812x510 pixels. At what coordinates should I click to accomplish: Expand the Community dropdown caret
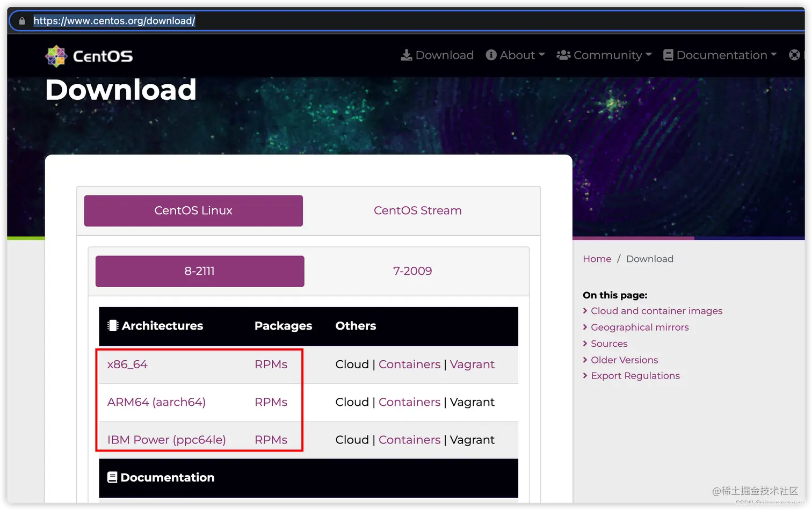tap(649, 55)
